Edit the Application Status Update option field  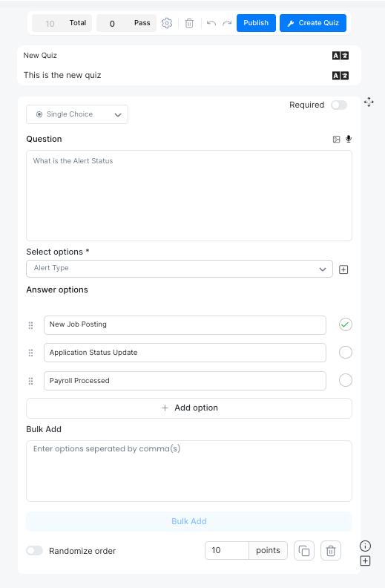pos(185,353)
